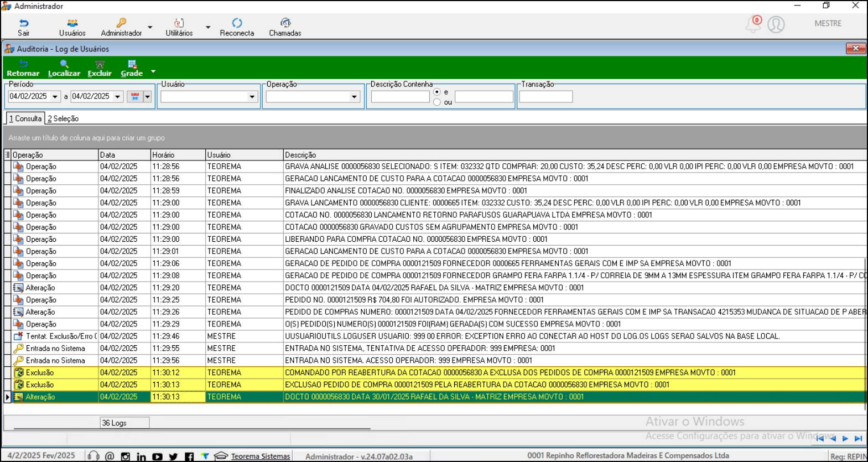The image size is (868, 462).
Task: Click the user profile avatar
Action: pos(776,24)
